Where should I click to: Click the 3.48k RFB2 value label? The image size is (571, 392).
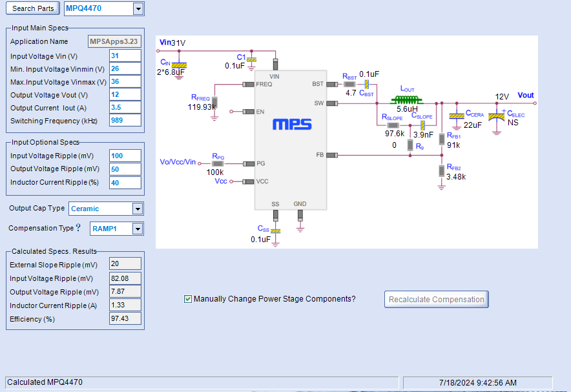[x=456, y=177]
